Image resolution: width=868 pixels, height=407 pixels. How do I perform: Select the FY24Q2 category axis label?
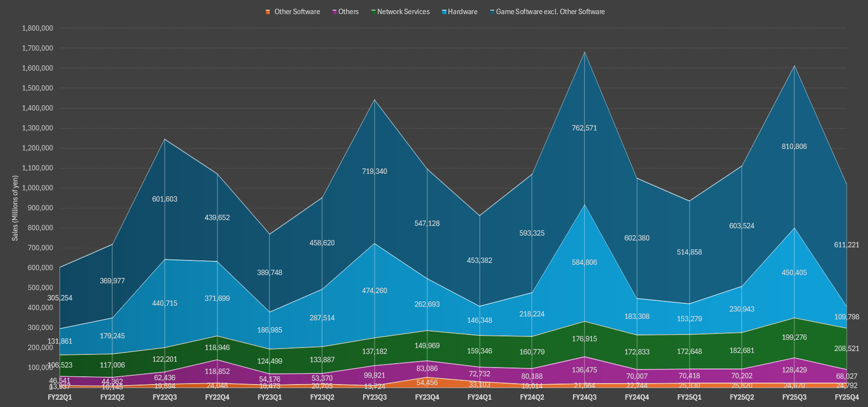532,397
